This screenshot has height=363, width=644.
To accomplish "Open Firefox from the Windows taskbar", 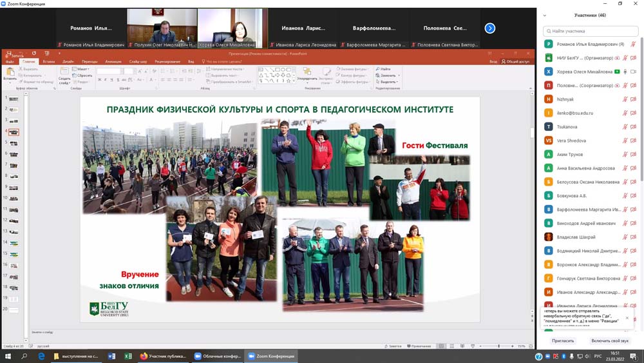I will (144, 356).
